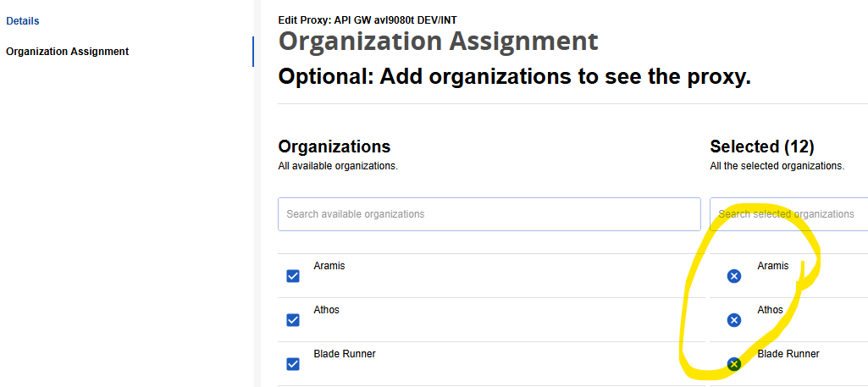Click the Selected (12) heading
868x387 pixels.
point(762,147)
